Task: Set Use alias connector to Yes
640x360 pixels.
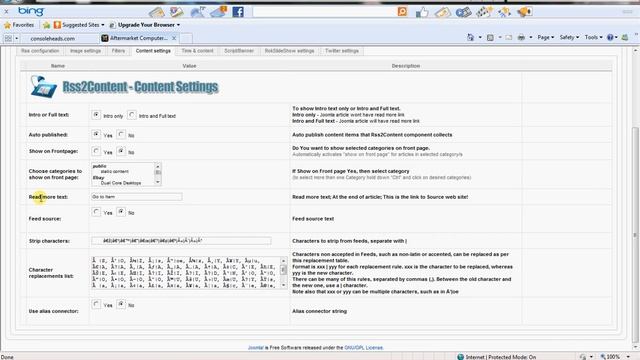Action: point(96,304)
